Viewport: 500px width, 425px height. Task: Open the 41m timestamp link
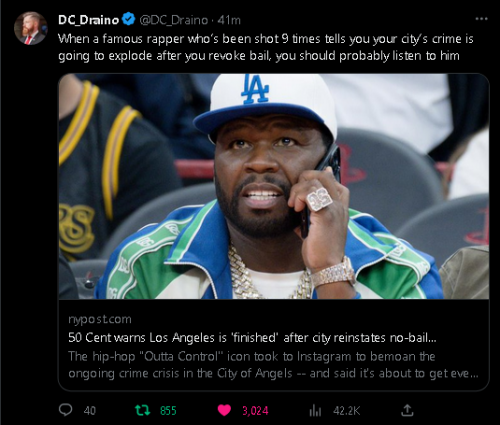tap(229, 20)
